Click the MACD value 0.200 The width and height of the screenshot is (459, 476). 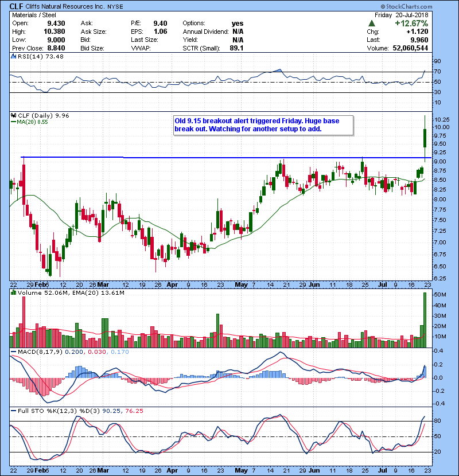click(x=74, y=352)
